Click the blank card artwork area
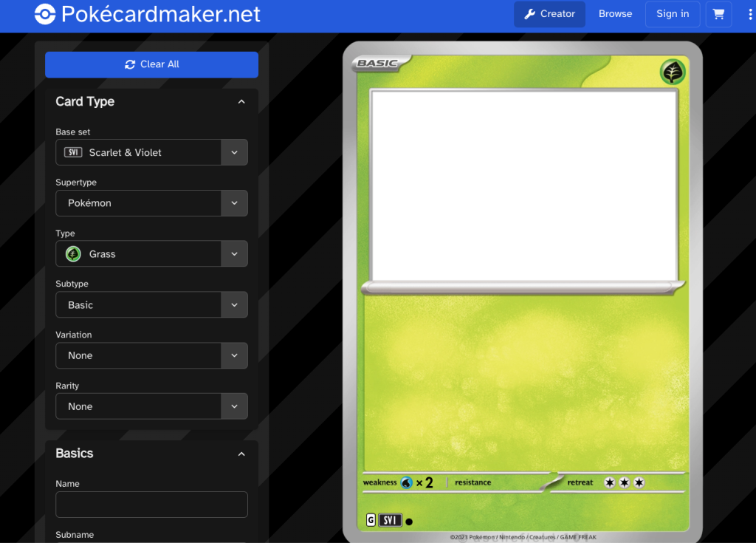Viewport: 756px width, 543px height. [524, 186]
